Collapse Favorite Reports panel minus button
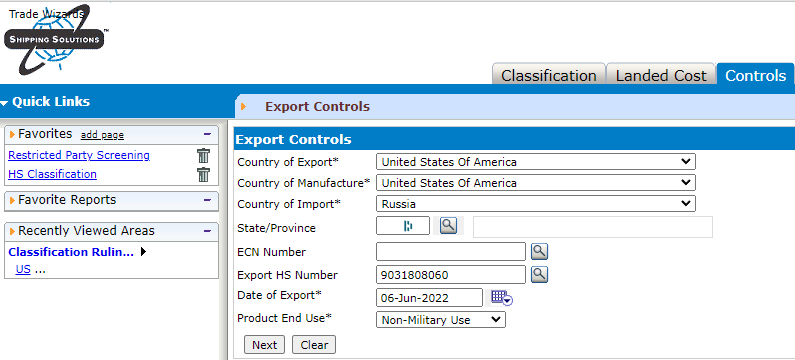Screen dimensions: 795x360 [207, 200]
